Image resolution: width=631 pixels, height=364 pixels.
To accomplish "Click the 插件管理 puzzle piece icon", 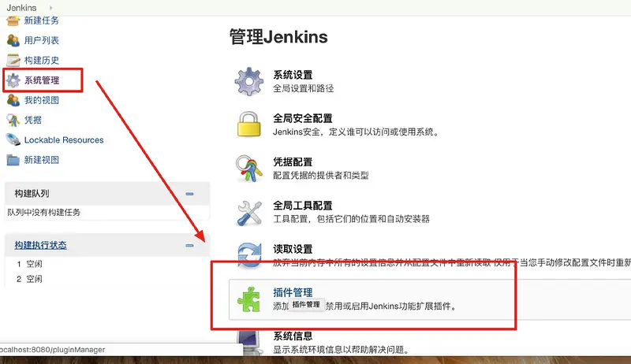I will 249,299.
